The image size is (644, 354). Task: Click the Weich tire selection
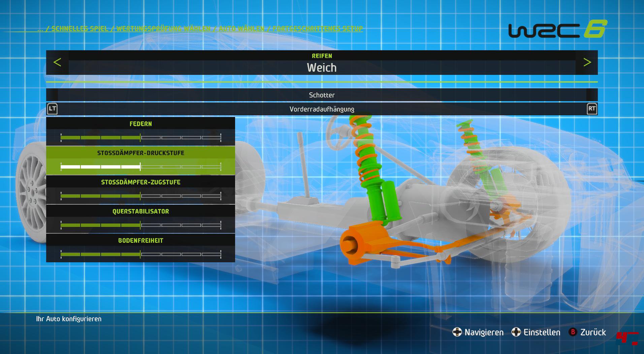coord(322,68)
